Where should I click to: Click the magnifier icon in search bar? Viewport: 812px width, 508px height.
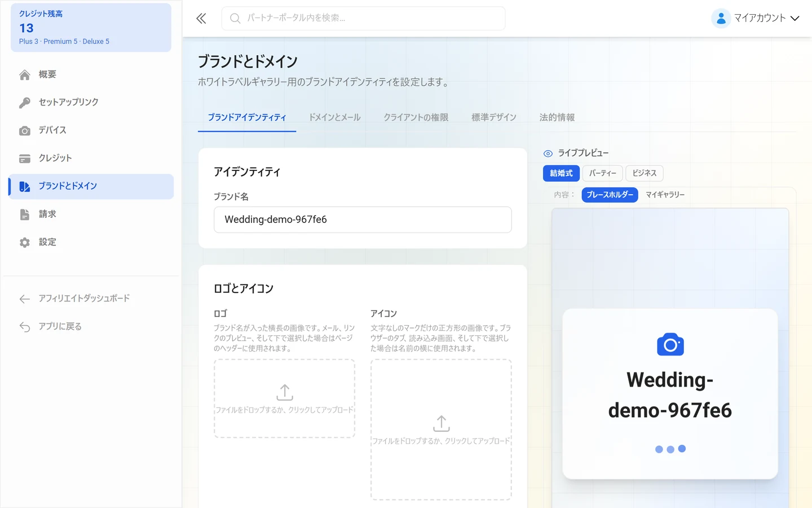235,19
